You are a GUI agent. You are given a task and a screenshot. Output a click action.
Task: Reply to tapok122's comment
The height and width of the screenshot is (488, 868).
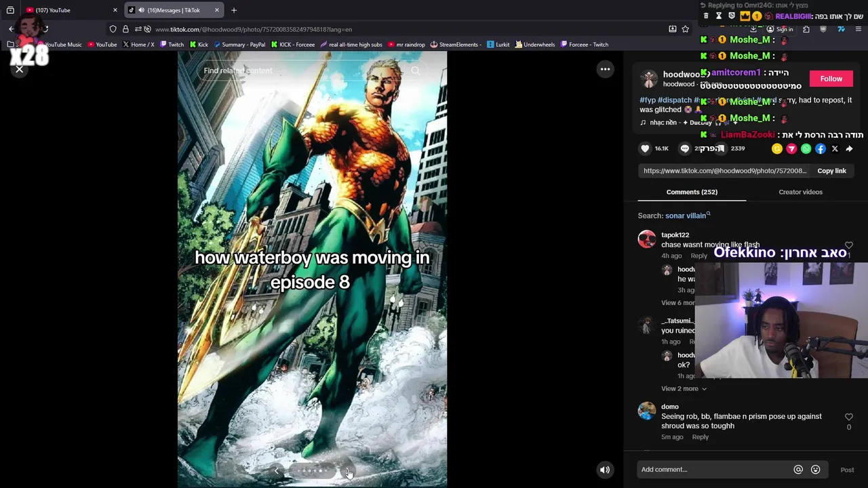pyautogui.click(x=698, y=256)
